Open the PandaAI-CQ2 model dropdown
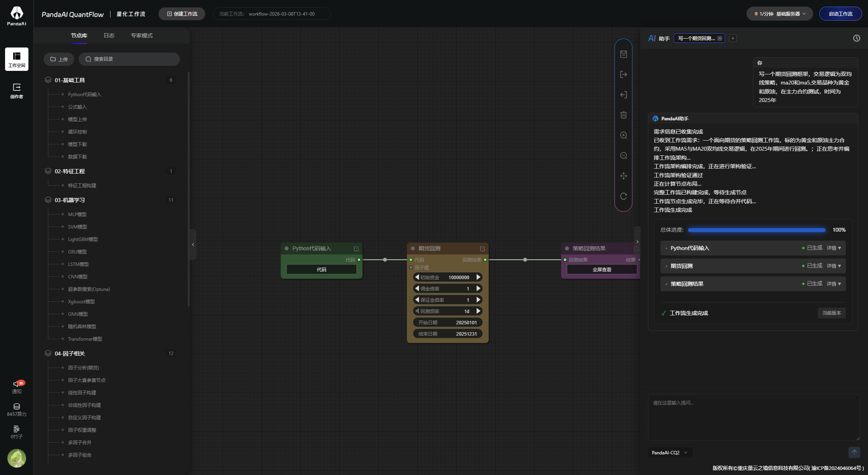Image resolution: width=868 pixels, height=475 pixels. tap(669, 452)
